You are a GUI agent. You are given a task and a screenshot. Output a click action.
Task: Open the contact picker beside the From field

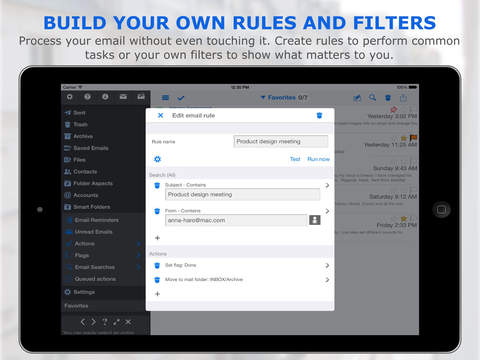coord(315,220)
